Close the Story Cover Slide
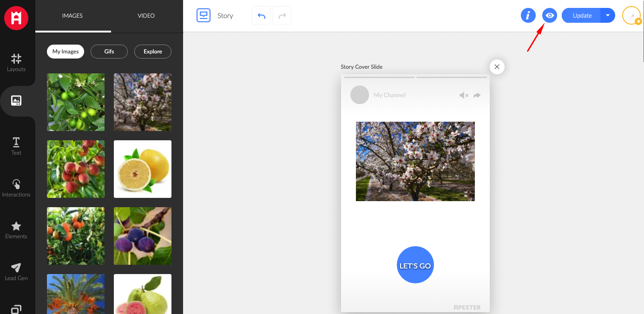 (497, 67)
